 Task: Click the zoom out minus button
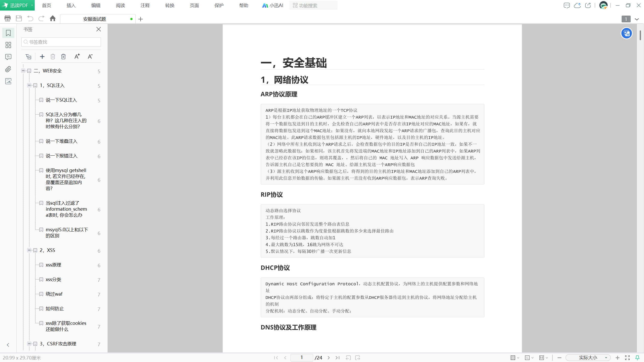[559, 357]
